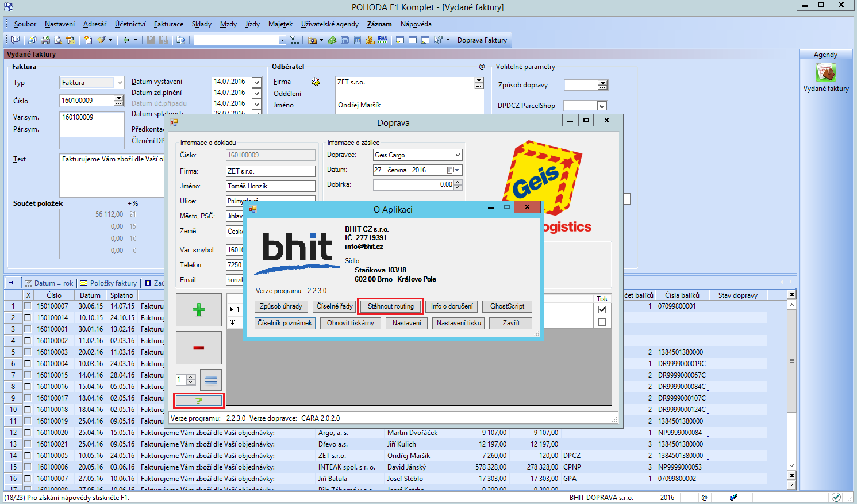Click the Číselné řady button
This screenshot has height=504, width=857.
point(335,306)
